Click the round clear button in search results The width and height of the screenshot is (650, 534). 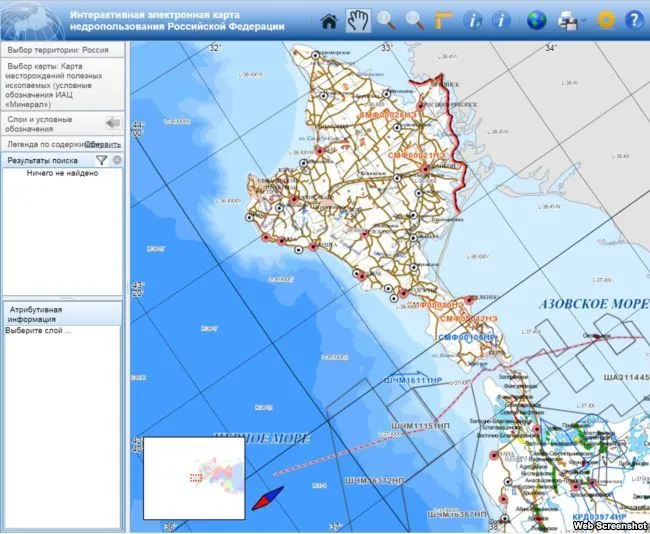pos(116,160)
